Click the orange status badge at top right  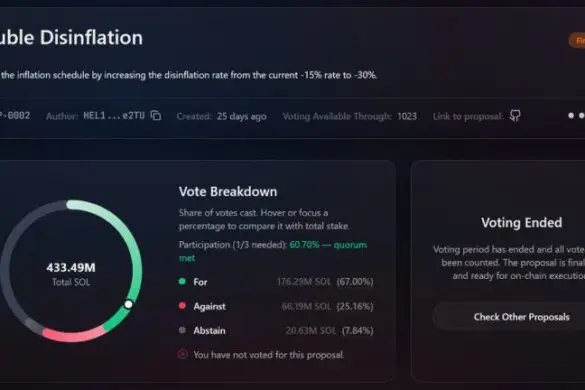pos(578,40)
